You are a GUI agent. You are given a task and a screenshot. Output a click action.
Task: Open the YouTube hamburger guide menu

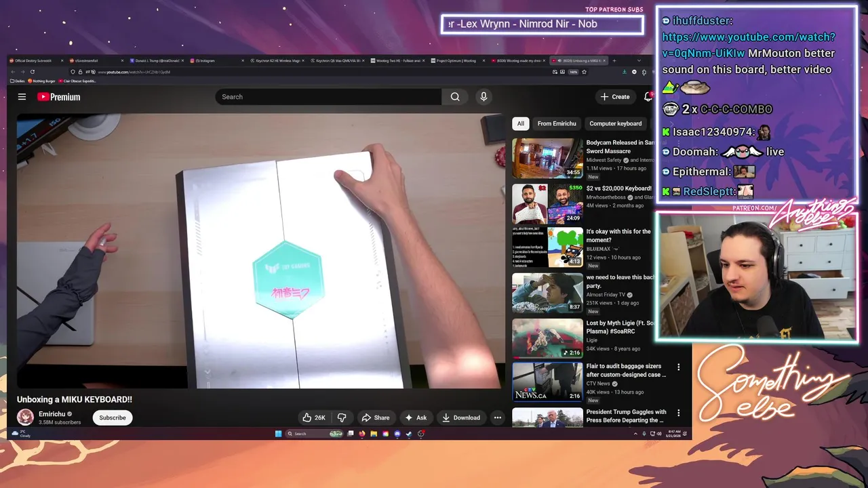click(22, 97)
